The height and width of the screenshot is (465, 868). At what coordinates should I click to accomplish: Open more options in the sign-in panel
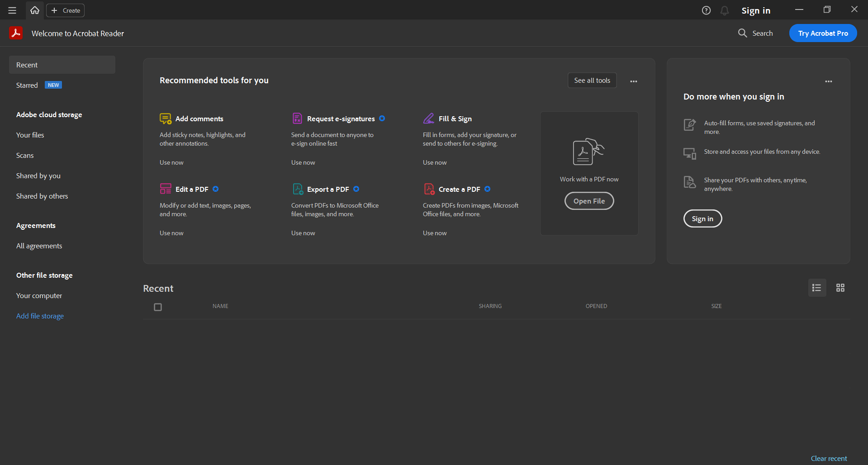tap(828, 81)
